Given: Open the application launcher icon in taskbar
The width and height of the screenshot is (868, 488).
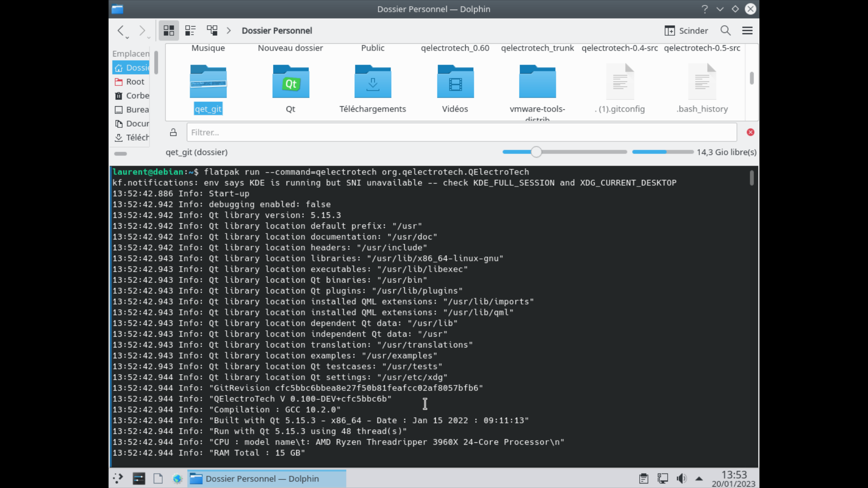Looking at the screenshot, I should coord(118,479).
